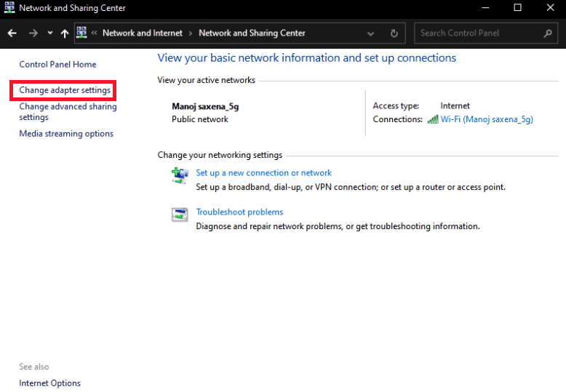The width and height of the screenshot is (566, 392).
Task: Expand the address bar history dropdown
Action: [371, 33]
